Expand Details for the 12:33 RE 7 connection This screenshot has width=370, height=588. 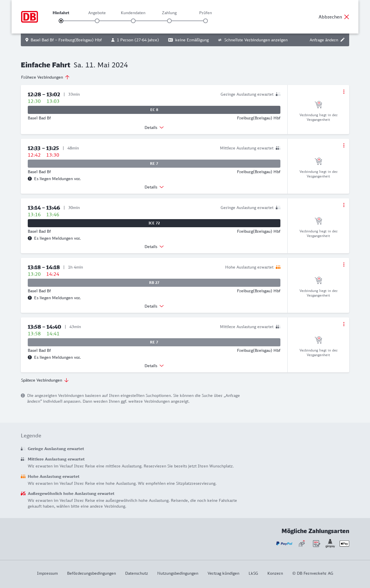point(154,187)
